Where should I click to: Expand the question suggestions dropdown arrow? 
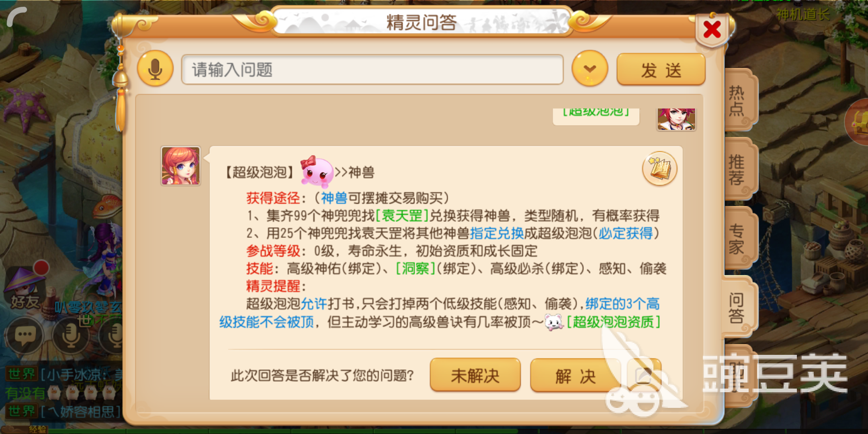coord(590,69)
